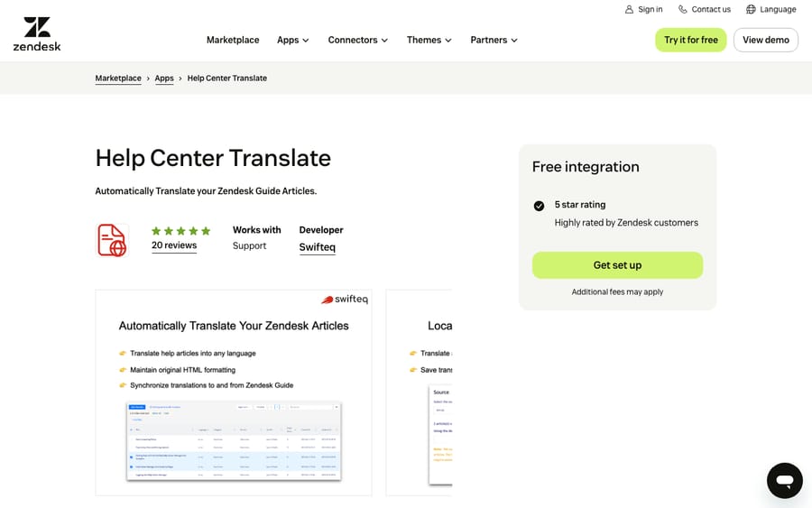Click the Language globe icon
This screenshot has width=812, height=508.
[751, 9]
